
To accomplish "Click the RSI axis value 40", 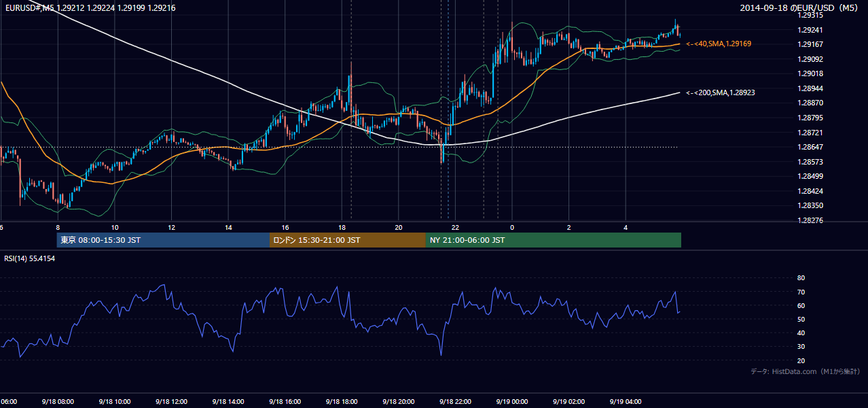I will pyautogui.click(x=801, y=333).
